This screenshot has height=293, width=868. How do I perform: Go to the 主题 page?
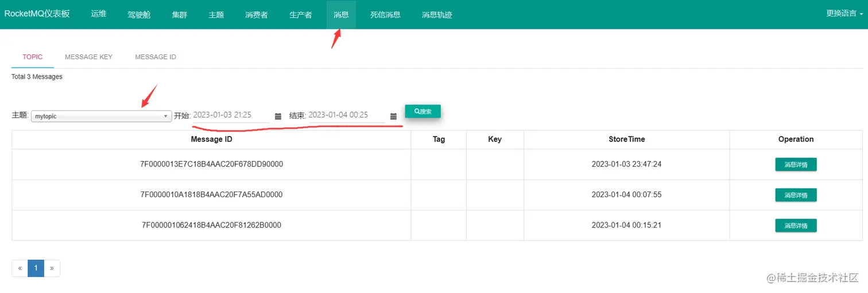pyautogui.click(x=216, y=14)
